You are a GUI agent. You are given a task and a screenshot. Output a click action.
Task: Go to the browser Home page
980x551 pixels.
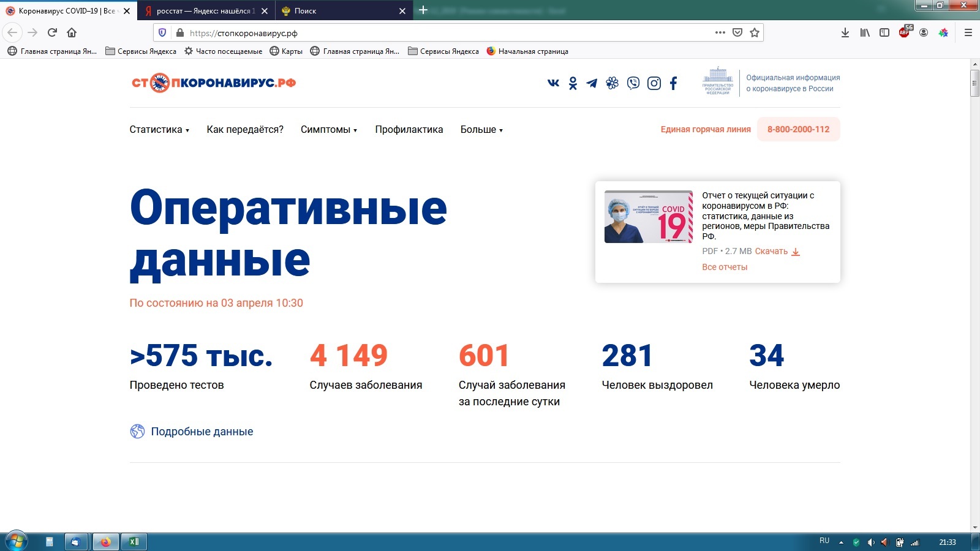(x=72, y=32)
